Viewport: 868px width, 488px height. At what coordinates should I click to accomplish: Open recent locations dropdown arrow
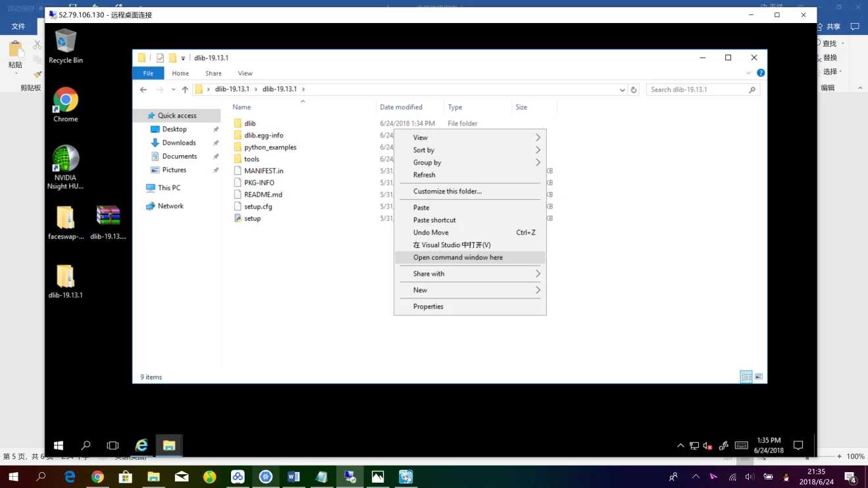174,89
